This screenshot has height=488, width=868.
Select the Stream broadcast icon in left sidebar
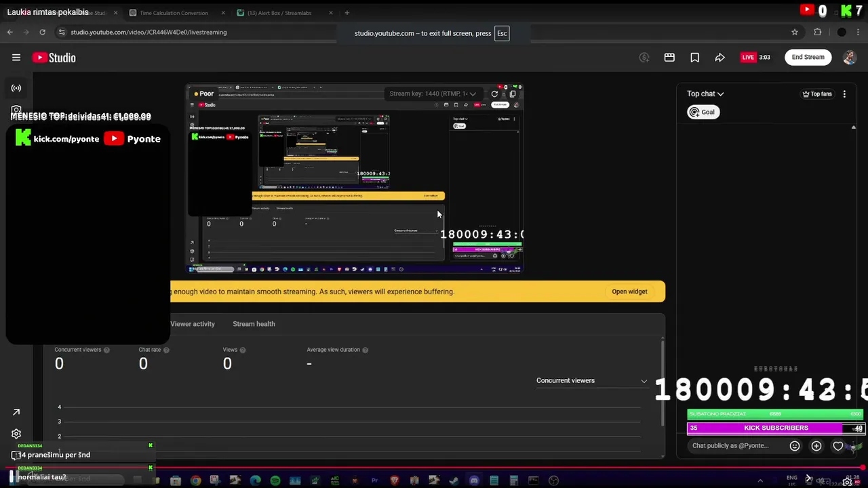[x=16, y=88]
